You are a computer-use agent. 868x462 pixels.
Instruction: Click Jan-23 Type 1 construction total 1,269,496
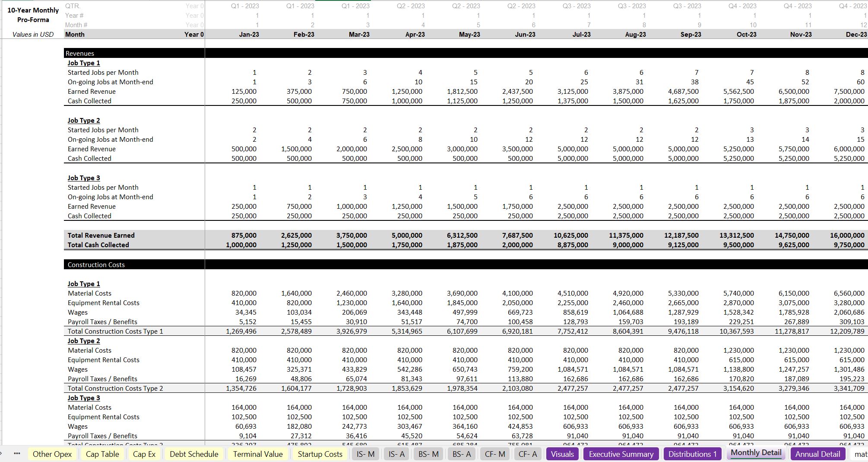241,331
